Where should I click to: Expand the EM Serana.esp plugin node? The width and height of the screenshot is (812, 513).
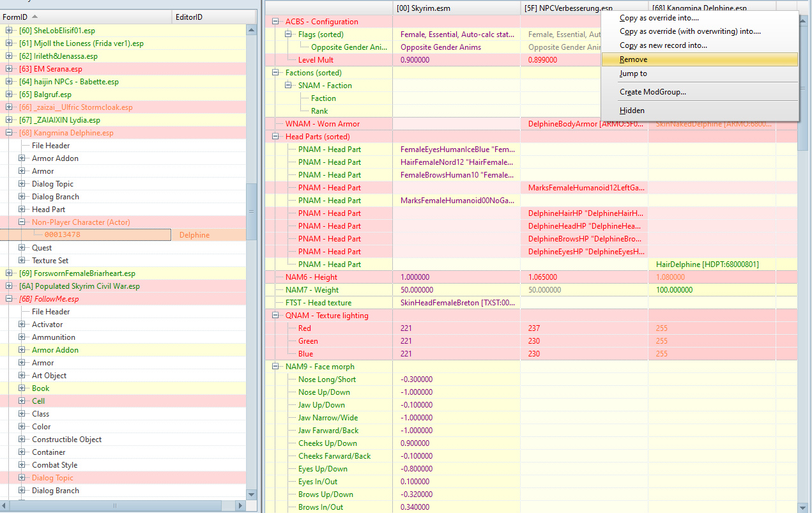9,69
